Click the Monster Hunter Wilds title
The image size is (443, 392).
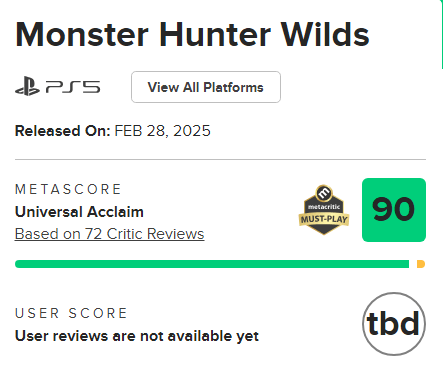(x=192, y=35)
